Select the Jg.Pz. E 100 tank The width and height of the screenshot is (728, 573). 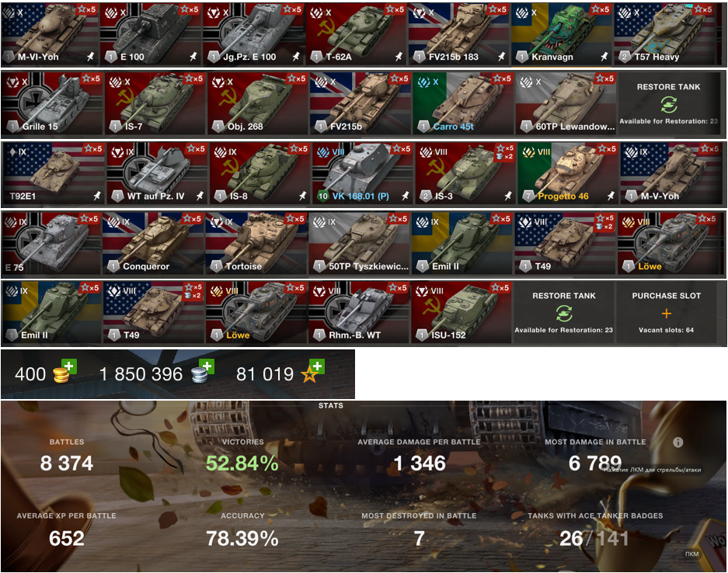pos(253,34)
